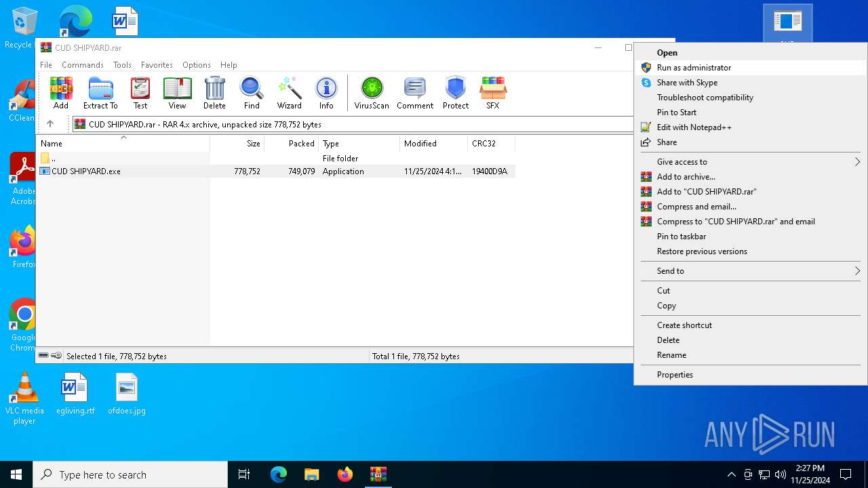The width and height of the screenshot is (868, 488).
Task: Open the Windows Start menu
Action: pos(16,474)
